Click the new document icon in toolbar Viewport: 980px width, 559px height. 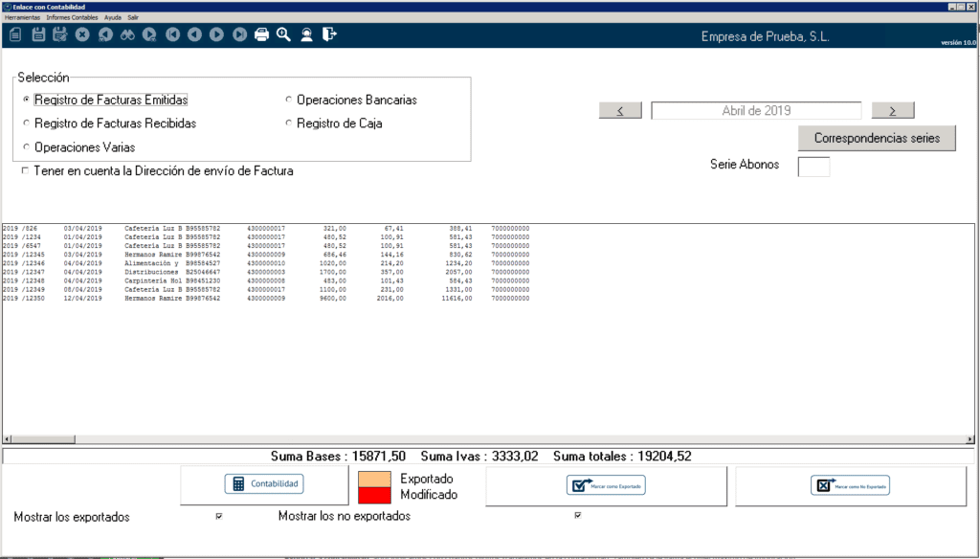pos(15,34)
